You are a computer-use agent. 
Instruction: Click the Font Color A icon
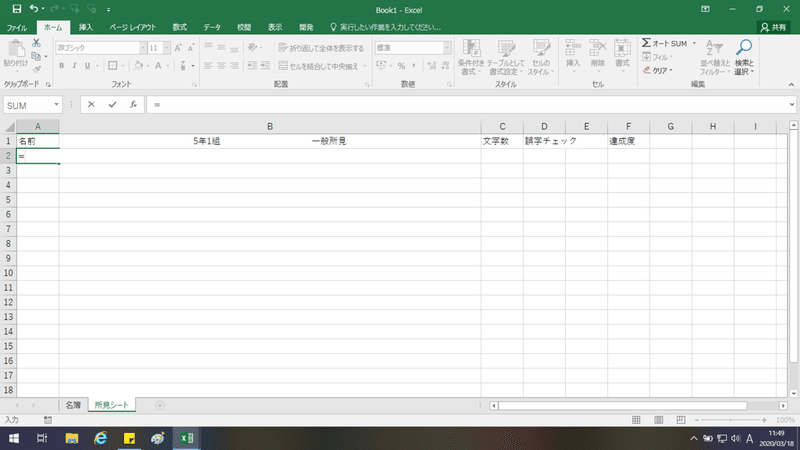158,65
